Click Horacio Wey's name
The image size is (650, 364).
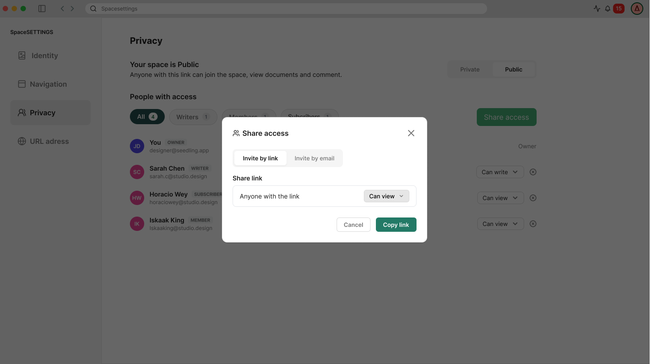(168, 194)
